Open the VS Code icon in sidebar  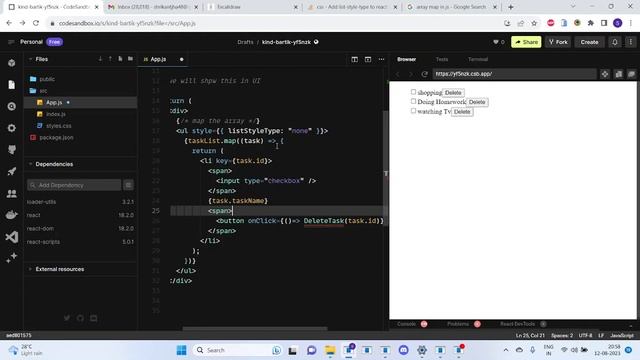[11, 237]
